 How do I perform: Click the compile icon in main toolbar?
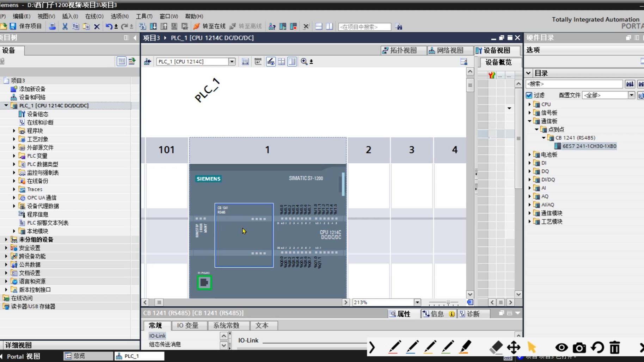click(142, 26)
